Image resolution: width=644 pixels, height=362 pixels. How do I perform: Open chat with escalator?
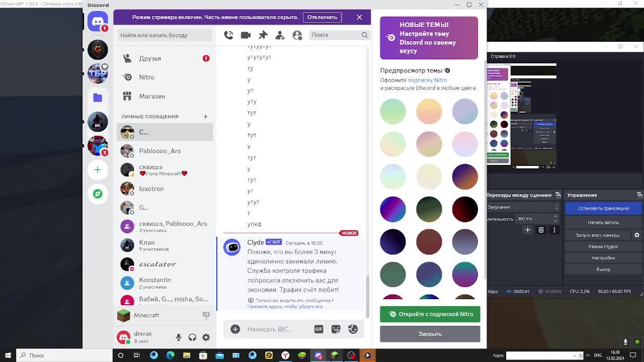coord(165,264)
